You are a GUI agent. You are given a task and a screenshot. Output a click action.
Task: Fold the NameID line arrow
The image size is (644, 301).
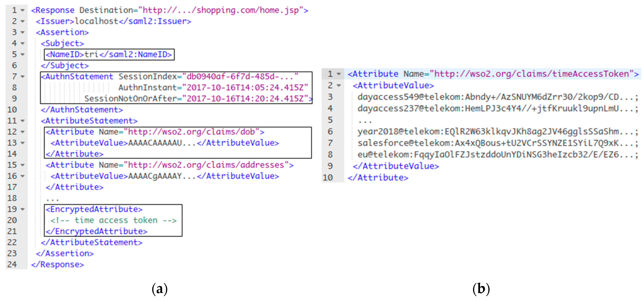coord(23,54)
